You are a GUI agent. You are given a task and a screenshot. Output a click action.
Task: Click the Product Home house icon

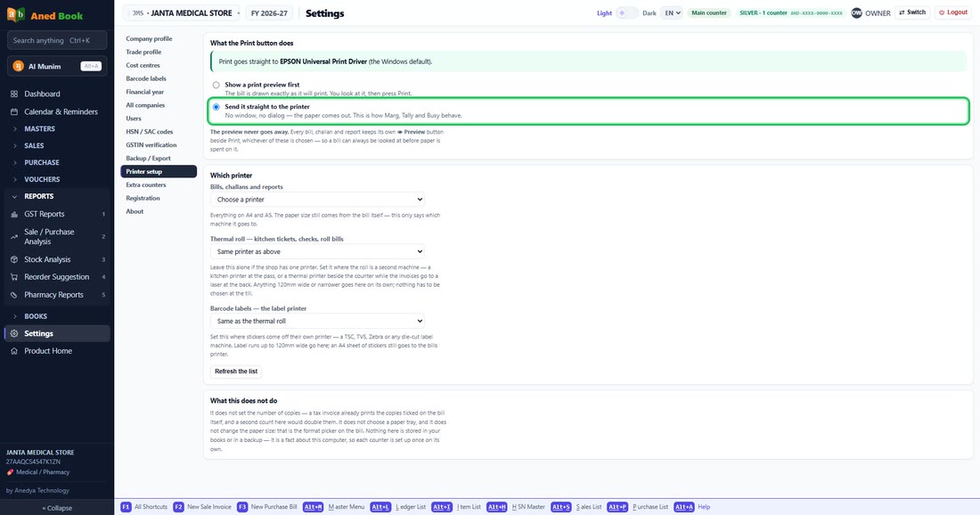[x=14, y=351]
